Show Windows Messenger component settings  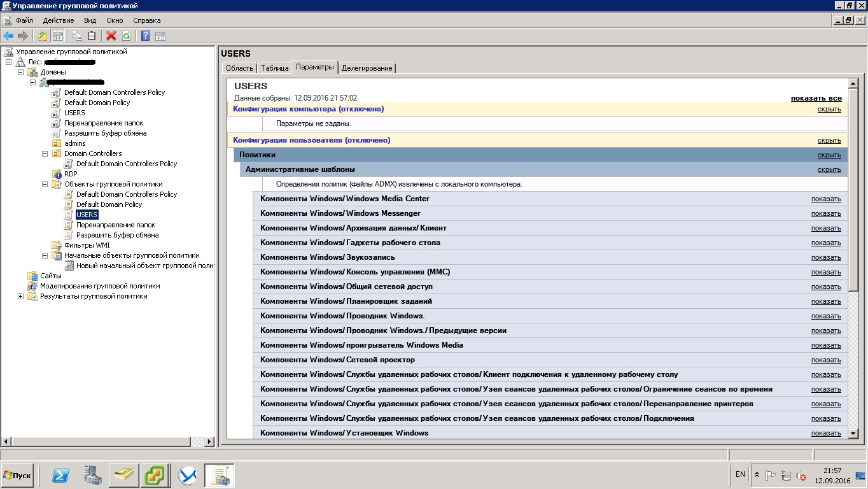coord(826,213)
